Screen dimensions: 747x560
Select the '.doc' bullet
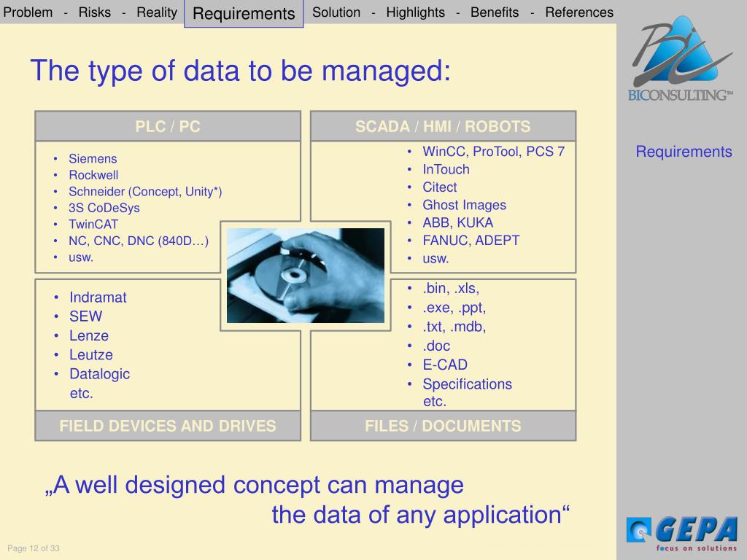pyautogui.click(x=436, y=346)
